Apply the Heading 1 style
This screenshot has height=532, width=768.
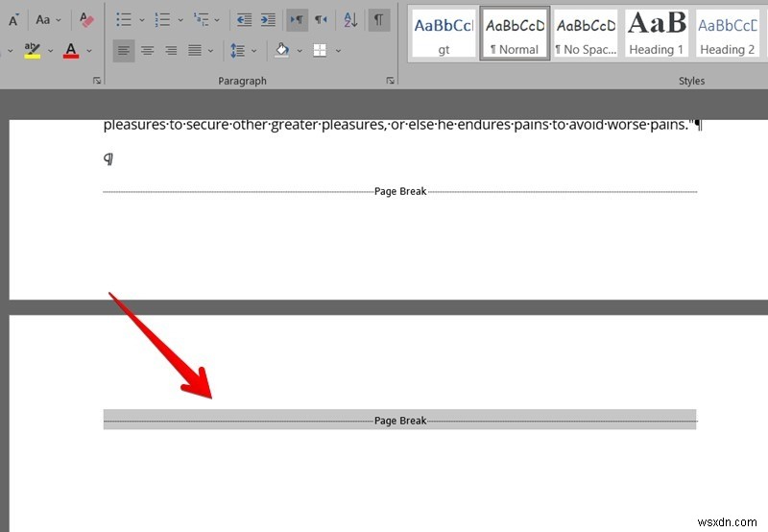pos(657,34)
